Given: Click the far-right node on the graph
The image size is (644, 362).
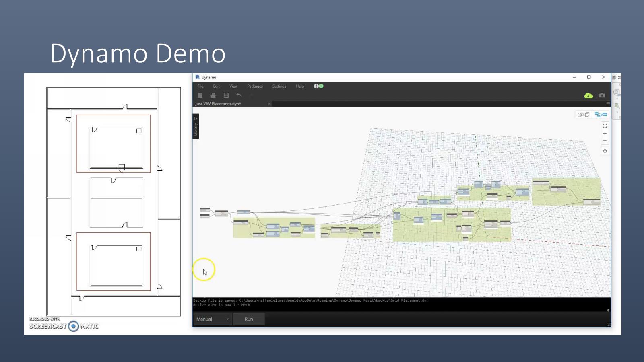Looking at the screenshot, I should click(592, 202).
